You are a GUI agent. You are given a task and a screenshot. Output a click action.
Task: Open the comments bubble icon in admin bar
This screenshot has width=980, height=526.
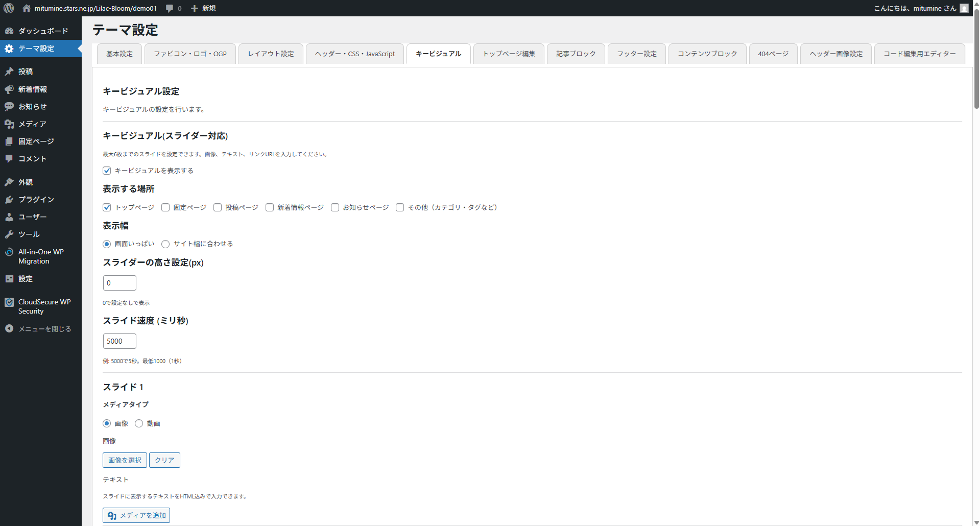tap(170, 8)
